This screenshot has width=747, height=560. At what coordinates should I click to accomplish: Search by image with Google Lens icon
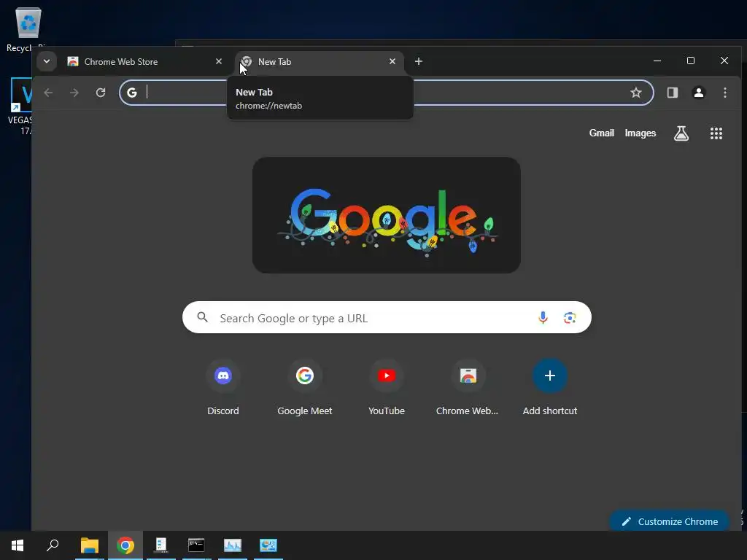[x=570, y=318]
